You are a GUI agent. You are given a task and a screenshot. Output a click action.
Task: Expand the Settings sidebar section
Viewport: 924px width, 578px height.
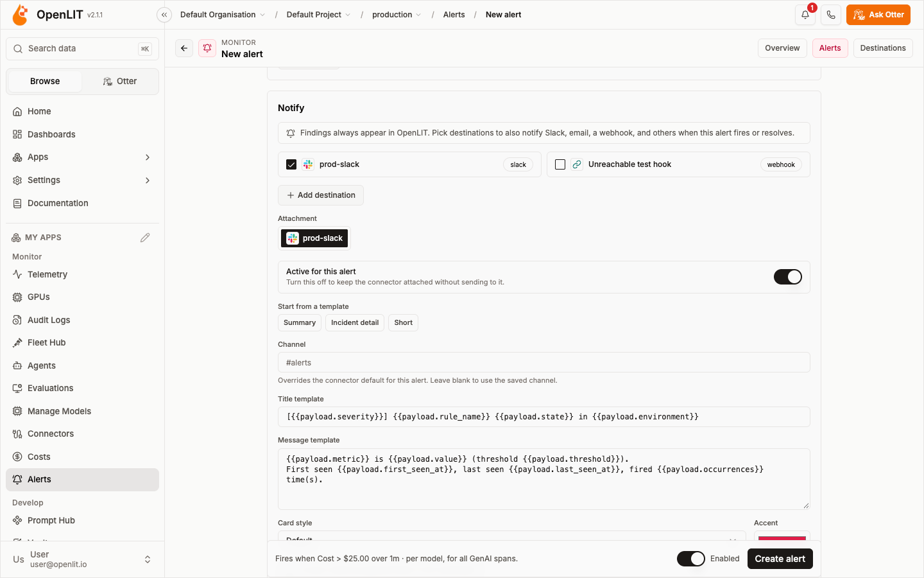82,180
